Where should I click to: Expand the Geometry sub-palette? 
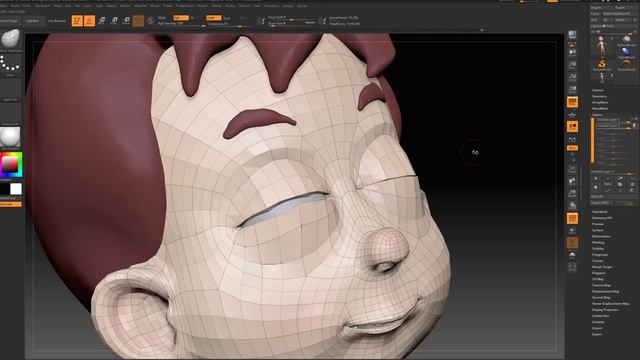(x=599, y=96)
